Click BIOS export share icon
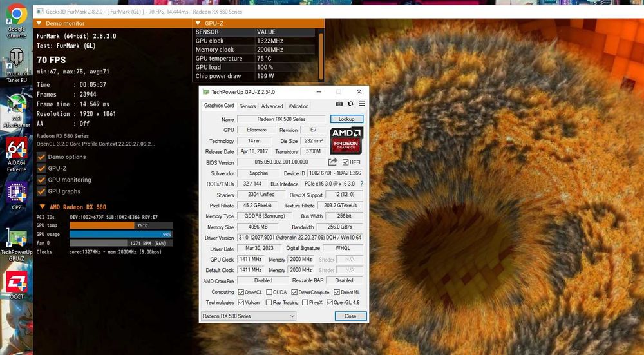The height and width of the screenshot is (355, 644). [333, 162]
